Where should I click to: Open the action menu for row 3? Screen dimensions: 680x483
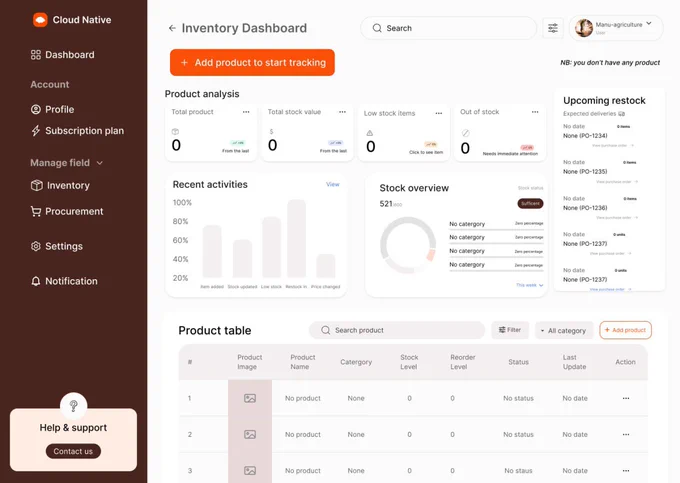[x=626, y=470]
